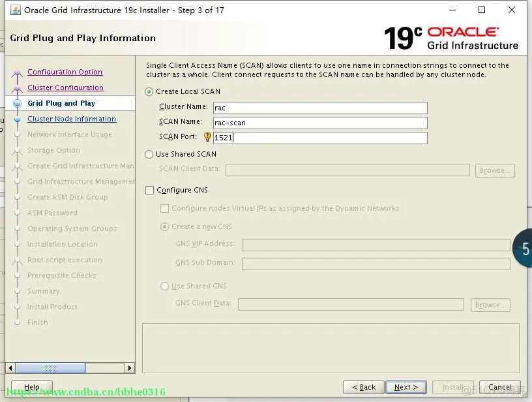Minimize the installer window

[452, 10]
